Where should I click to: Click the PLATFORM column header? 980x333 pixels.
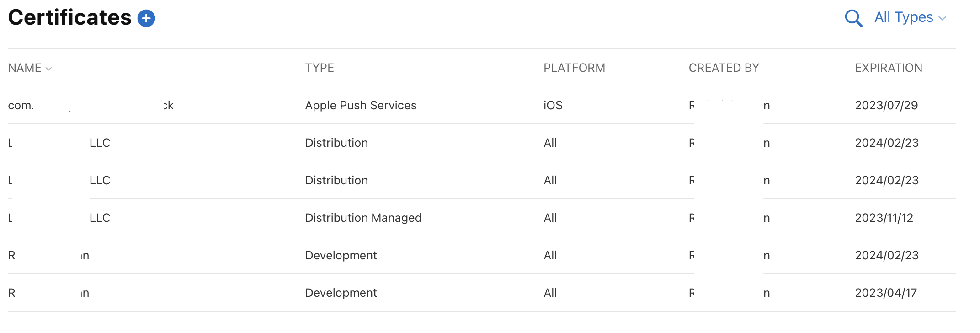tap(574, 68)
